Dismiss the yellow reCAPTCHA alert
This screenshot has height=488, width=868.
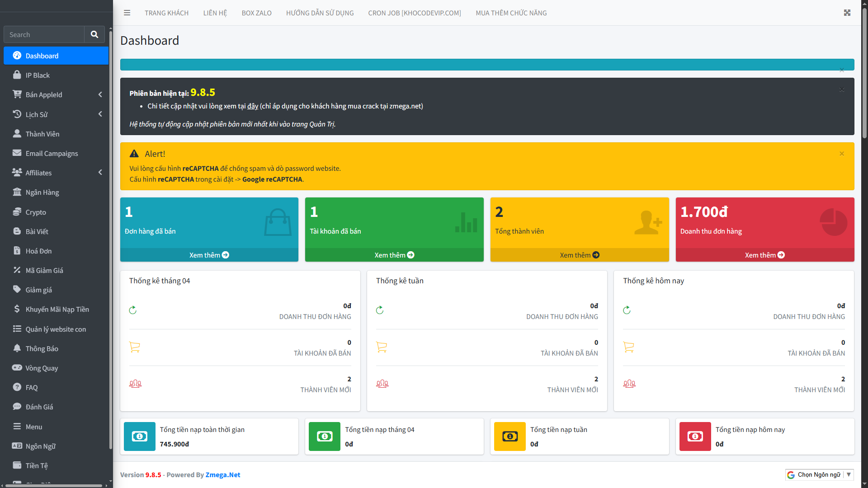842,154
